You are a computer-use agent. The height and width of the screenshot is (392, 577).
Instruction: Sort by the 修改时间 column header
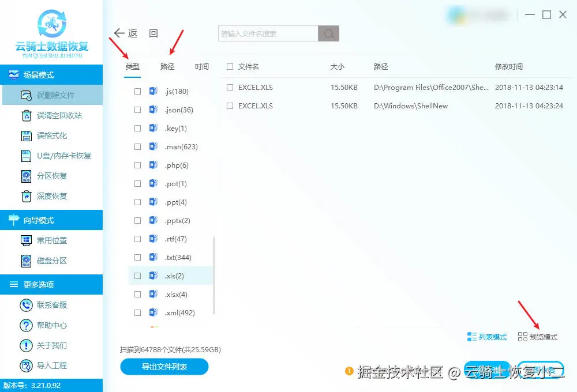(x=508, y=66)
